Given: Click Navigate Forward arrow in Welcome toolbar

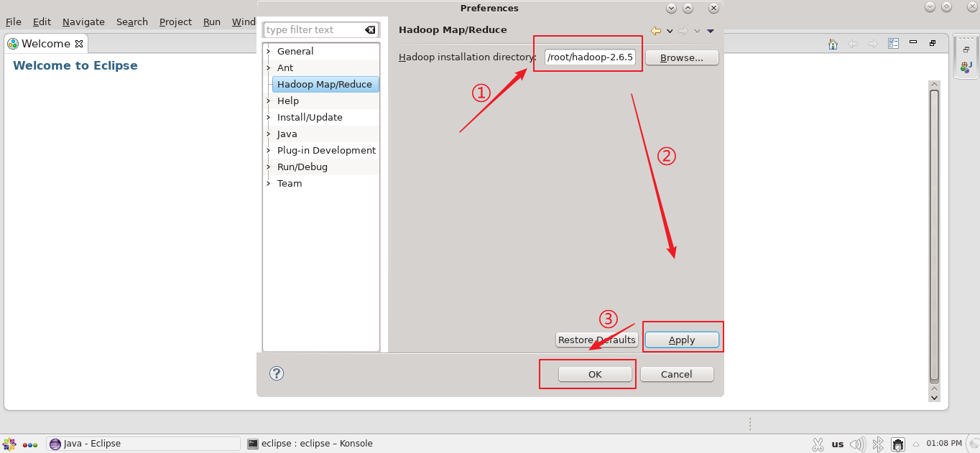Looking at the screenshot, I should pyautogui.click(x=873, y=44).
